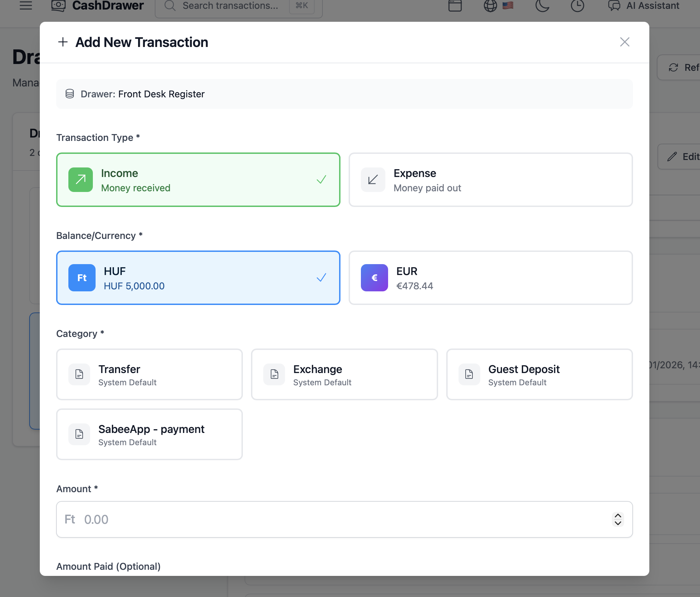The image size is (700, 597).
Task: Increase amount with stepper up arrow
Action: click(618, 516)
